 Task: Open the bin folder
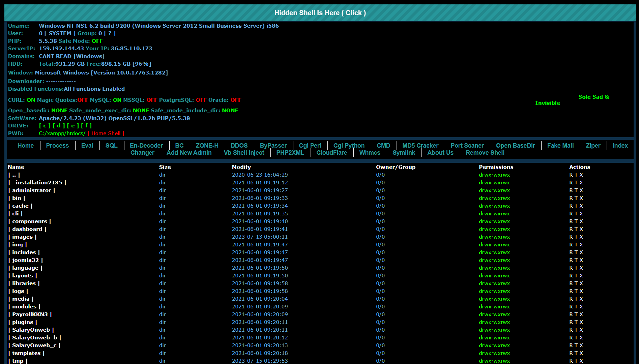click(x=17, y=198)
